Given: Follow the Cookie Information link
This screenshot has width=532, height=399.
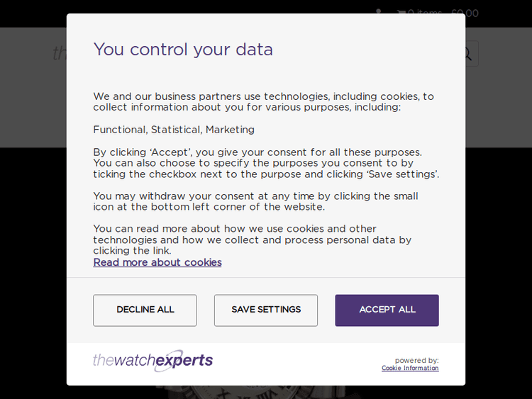Looking at the screenshot, I should coord(410,369).
